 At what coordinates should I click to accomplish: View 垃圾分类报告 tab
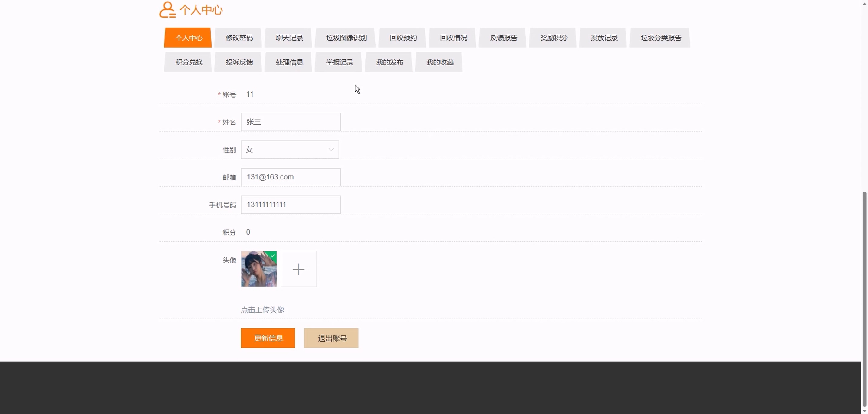point(661,38)
